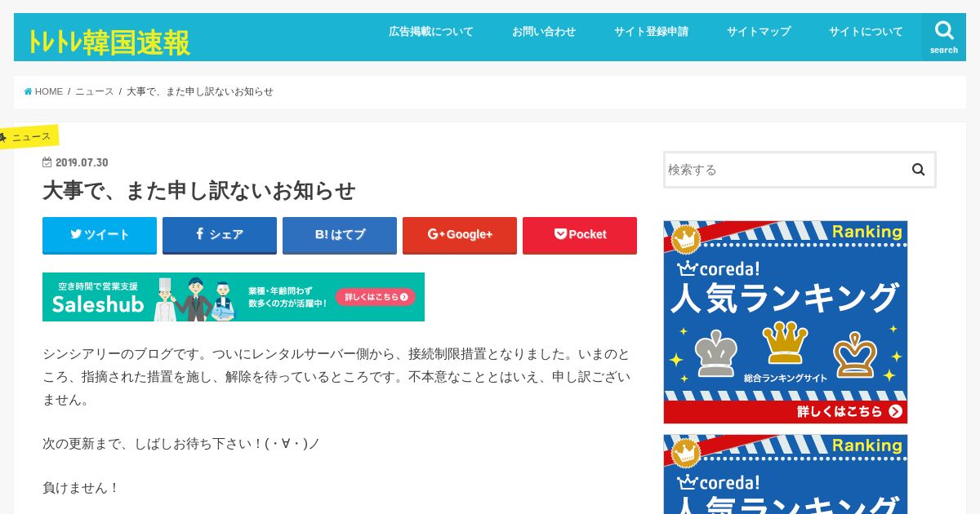The height and width of the screenshot is (514, 980).
Task: Click the sidebar search magnifier button
Action: coord(918,170)
